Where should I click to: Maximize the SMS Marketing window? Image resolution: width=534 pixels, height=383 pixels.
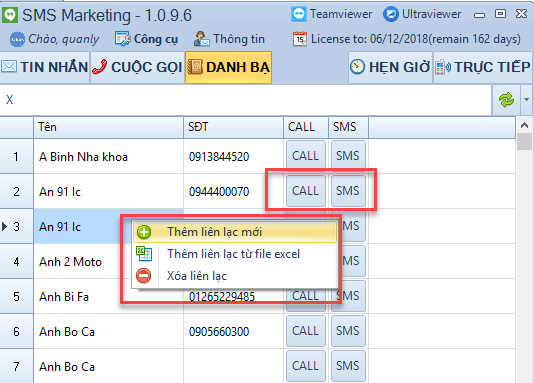500,14
